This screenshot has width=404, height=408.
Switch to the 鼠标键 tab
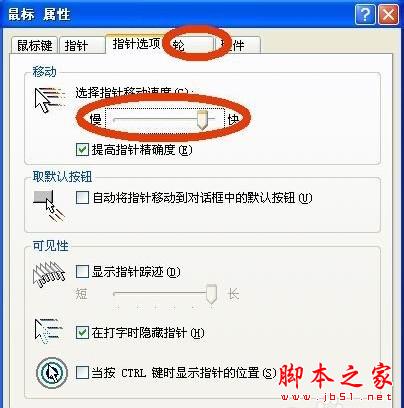pos(35,45)
